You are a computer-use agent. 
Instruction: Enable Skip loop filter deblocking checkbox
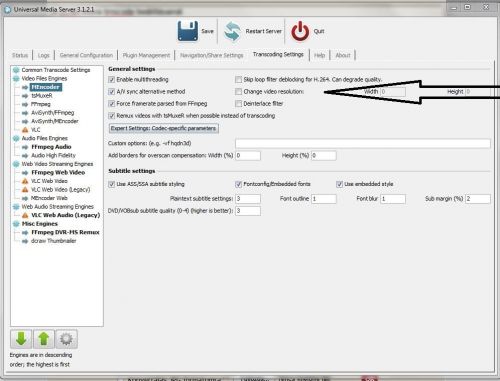click(238, 80)
